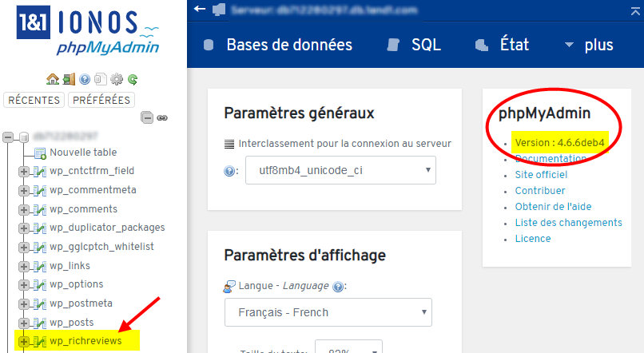This screenshot has width=644, height=353.
Task: Expand wp_gglcptch_whitelist tree node
Action: [24, 247]
